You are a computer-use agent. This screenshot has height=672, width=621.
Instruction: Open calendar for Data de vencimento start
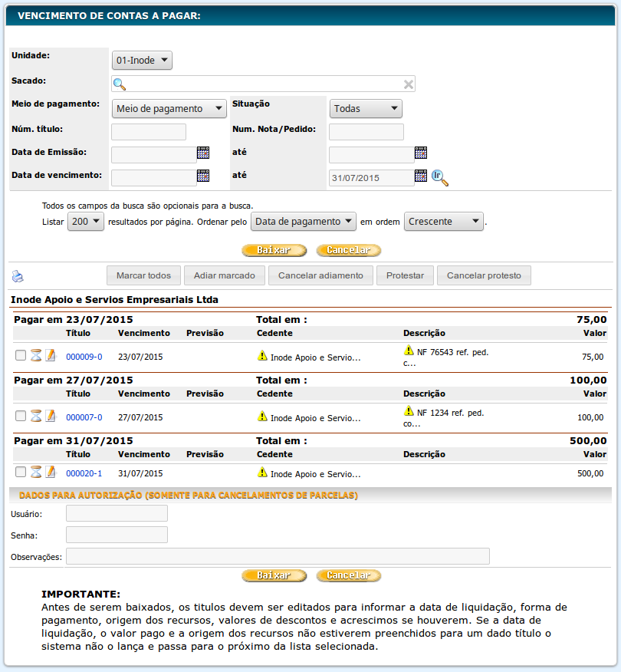pyautogui.click(x=203, y=176)
